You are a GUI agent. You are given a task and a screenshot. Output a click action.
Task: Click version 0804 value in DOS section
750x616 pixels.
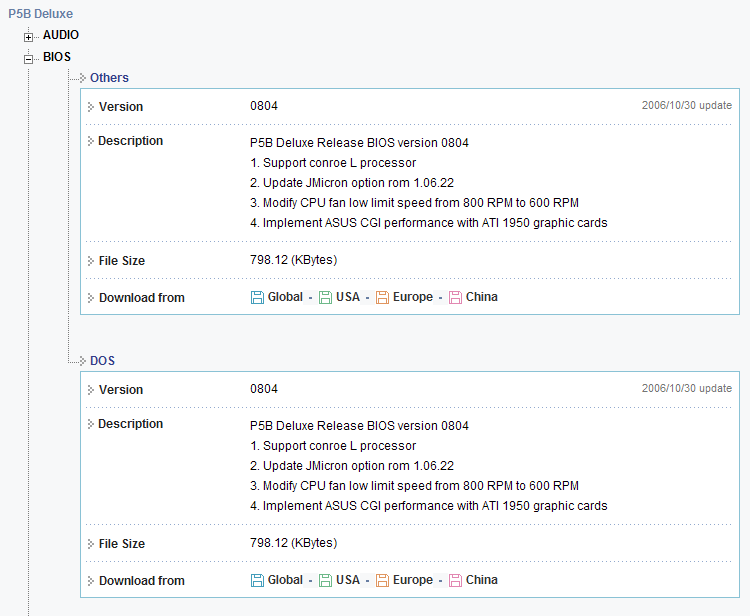pyautogui.click(x=264, y=389)
